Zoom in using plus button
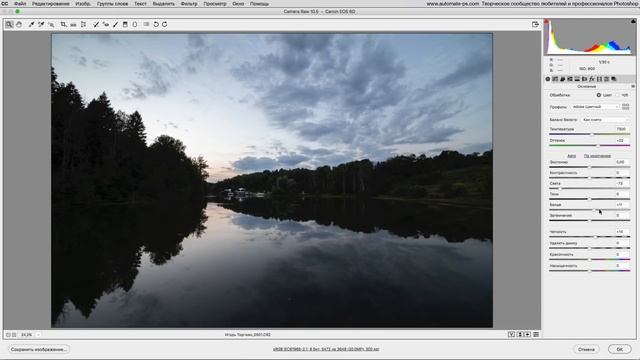The height and width of the screenshot is (360, 640). 14,335
